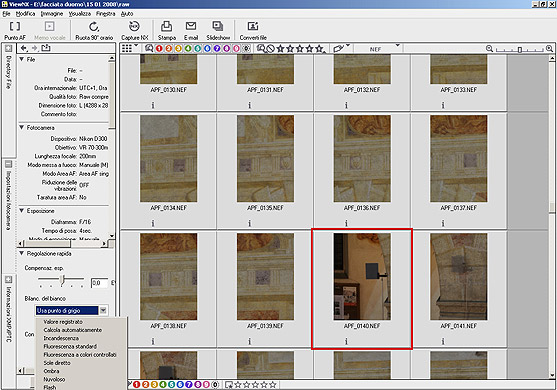This screenshot has height=390, width=557.
Task: Send image using the E-mail icon
Action: pos(191,30)
